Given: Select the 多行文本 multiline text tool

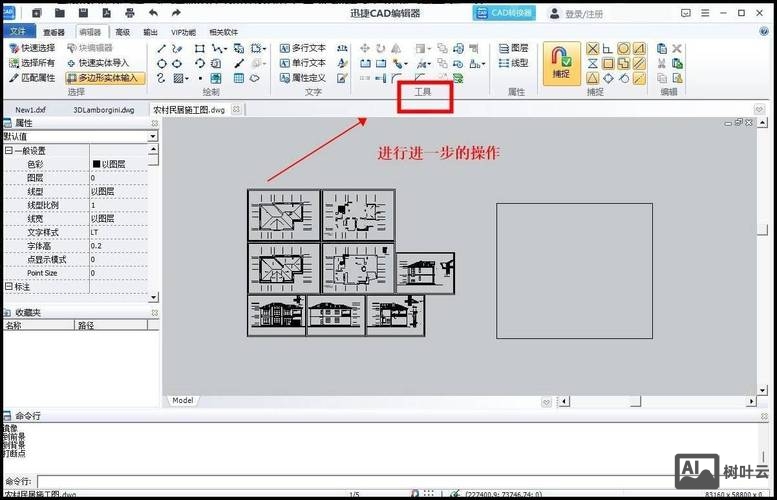Looking at the screenshot, I should click(301, 48).
